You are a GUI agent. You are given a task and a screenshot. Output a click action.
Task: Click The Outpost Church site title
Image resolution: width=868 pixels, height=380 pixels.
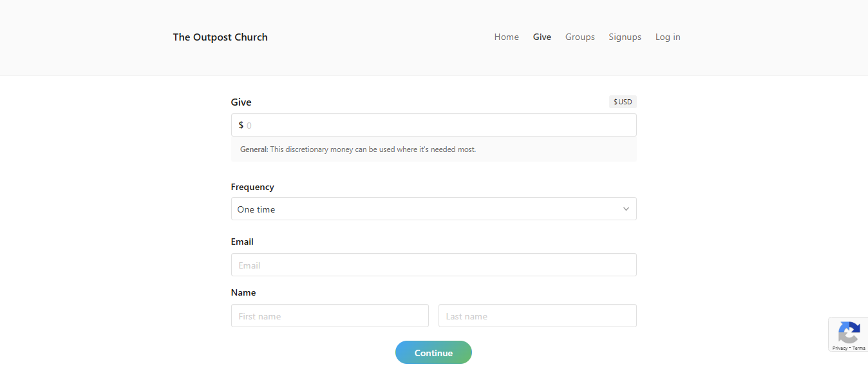pos(220,37)
